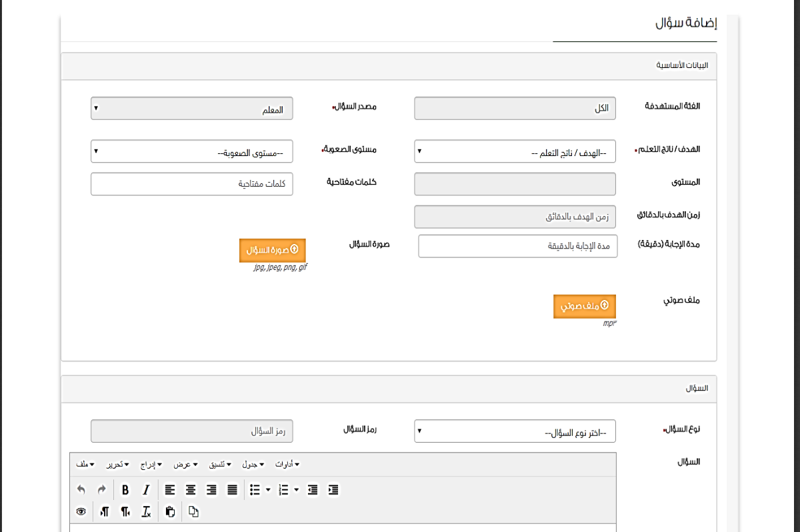Click the زمن الهدف بالدقائق field
Viewport: 800px width, 532px height.
(x=515, y=217)
